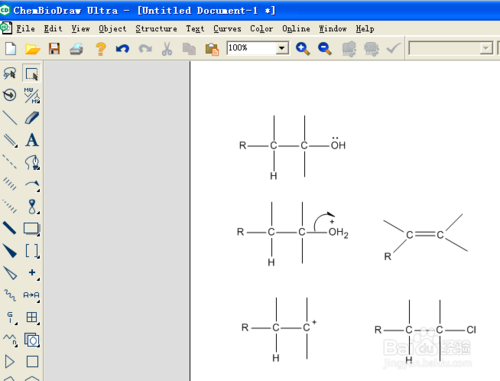
Task: Activate the Eraser tool
Action: (32, 118)
